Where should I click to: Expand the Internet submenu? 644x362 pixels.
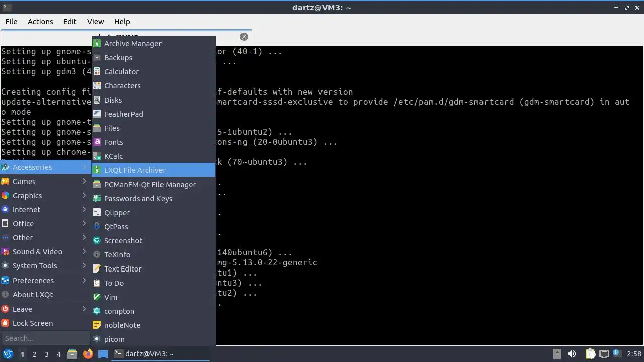45,210
